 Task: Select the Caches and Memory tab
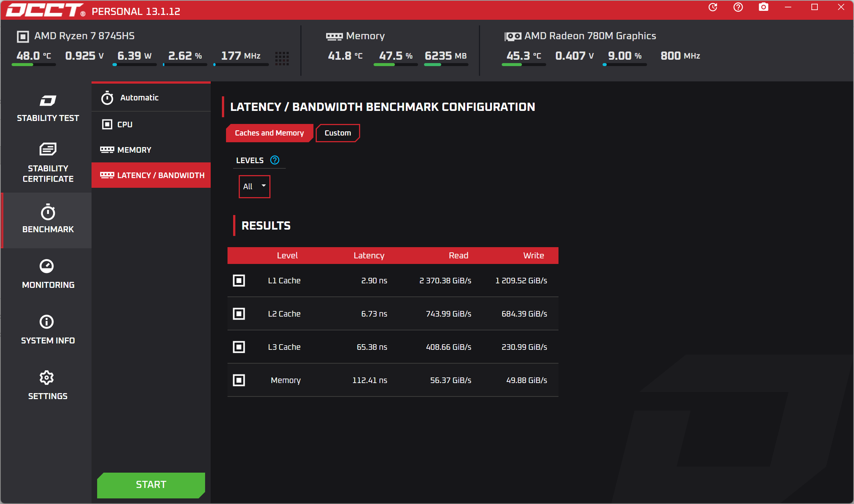coord(269,133)
